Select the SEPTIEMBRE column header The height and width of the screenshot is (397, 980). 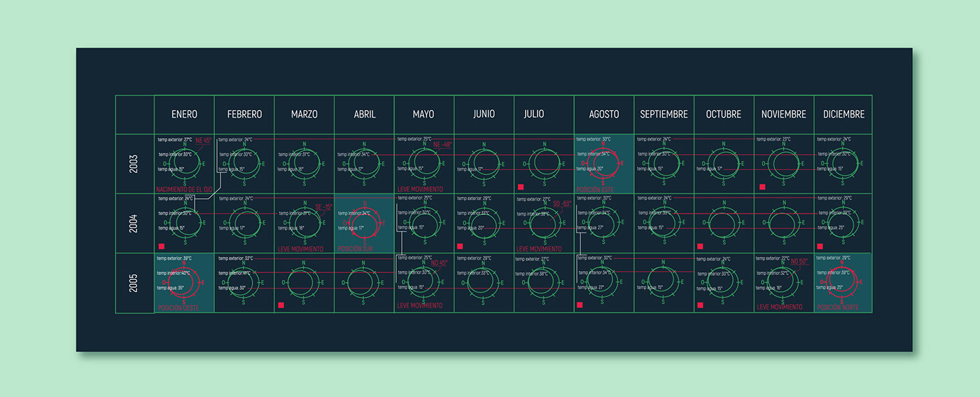[x=664, y=114]
